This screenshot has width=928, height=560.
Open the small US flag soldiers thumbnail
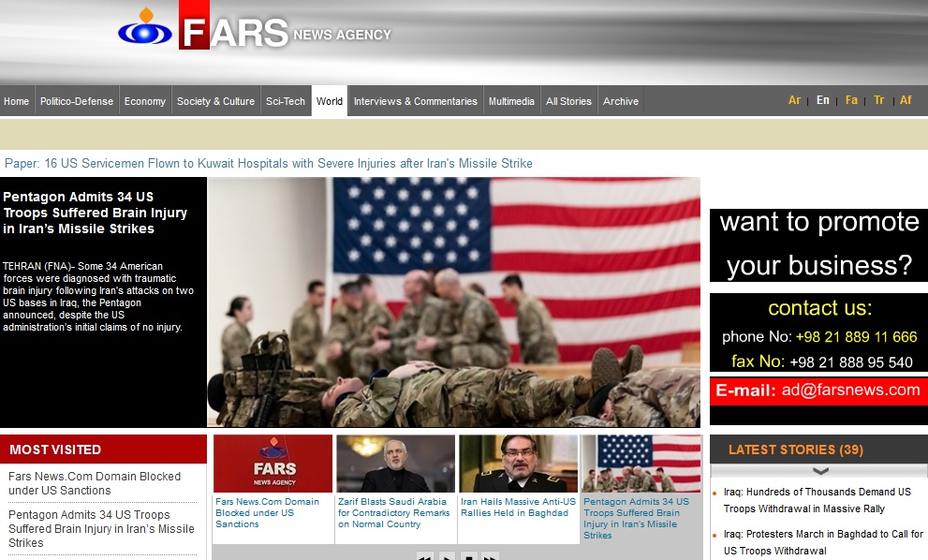tap(641, 464)
